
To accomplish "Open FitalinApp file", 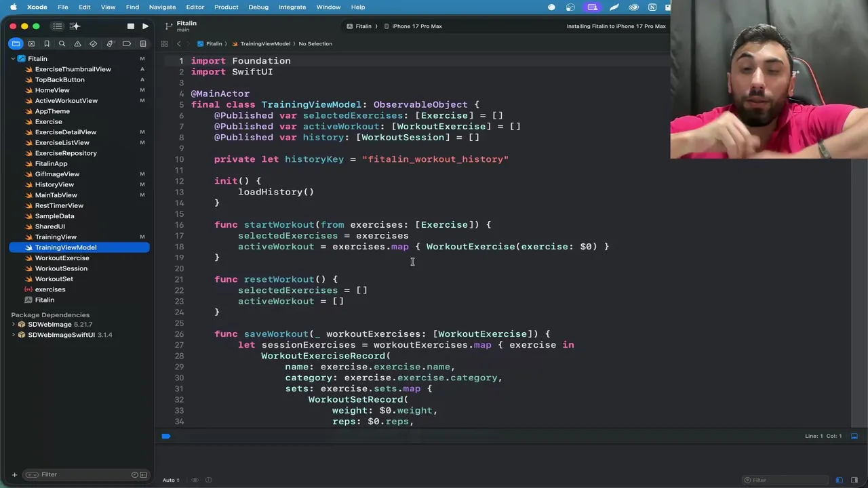I will click(x=51, y=163).
